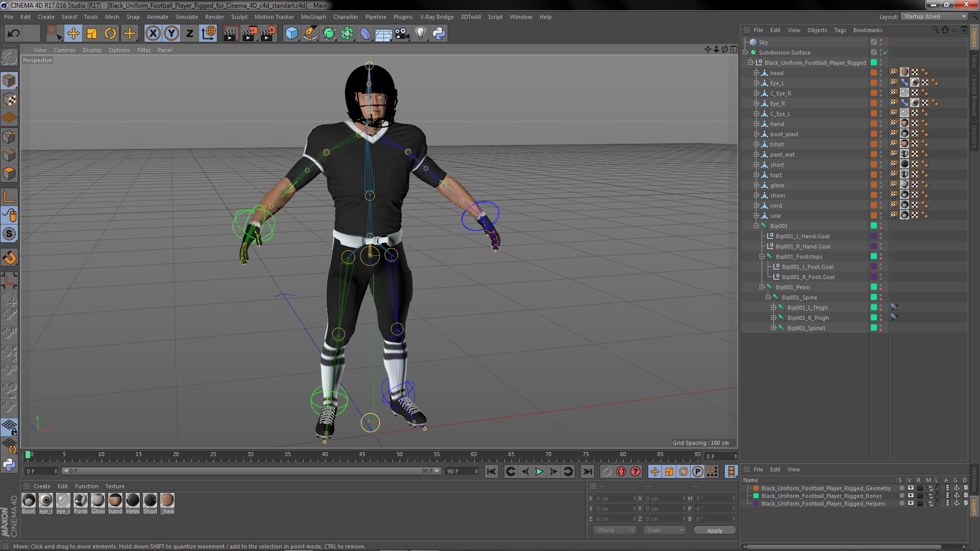Select the head object in Object Manager

pos(776,73)
